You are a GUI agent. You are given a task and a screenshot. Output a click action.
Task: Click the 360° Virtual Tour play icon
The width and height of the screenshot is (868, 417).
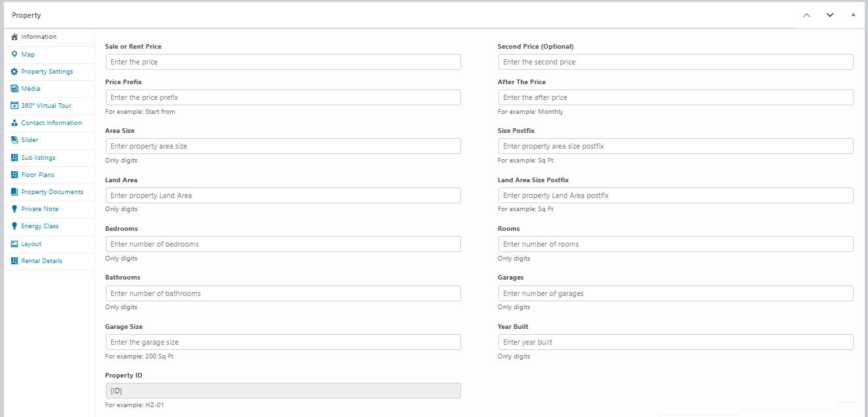pyautogui.click(x=14, y=106)
